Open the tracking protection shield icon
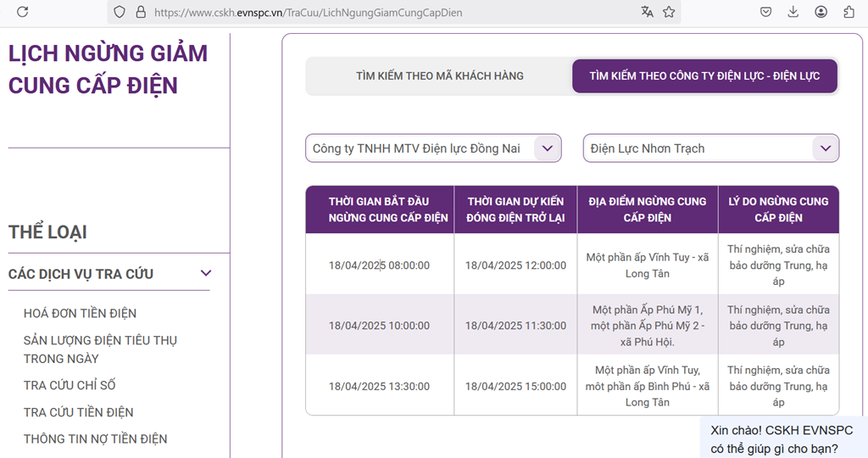 [x=120, y=12]
